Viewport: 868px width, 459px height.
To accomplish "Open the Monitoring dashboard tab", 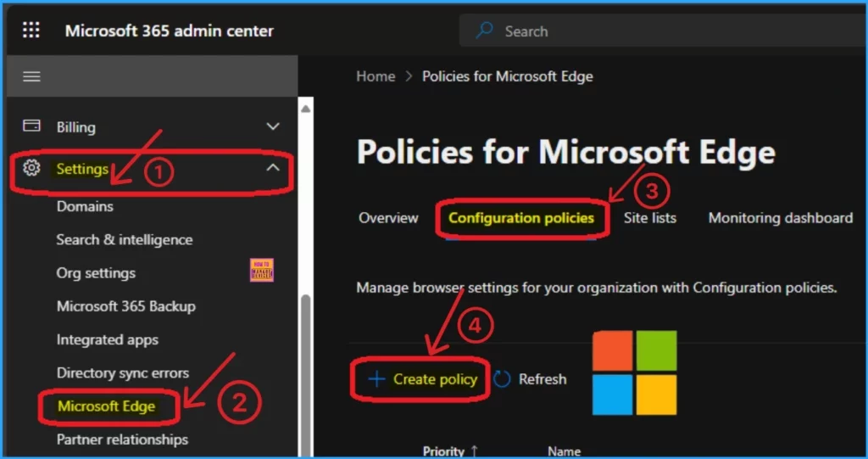I will (781, 218).
